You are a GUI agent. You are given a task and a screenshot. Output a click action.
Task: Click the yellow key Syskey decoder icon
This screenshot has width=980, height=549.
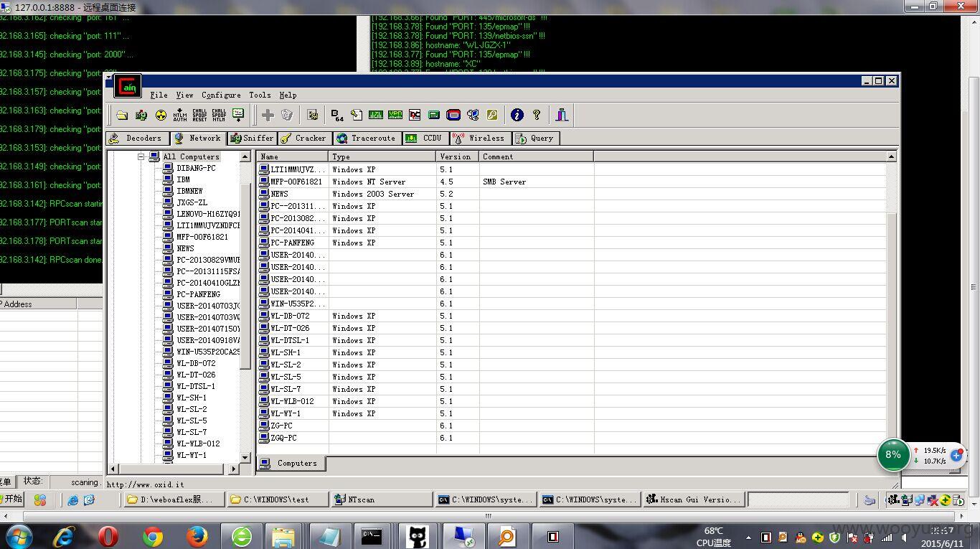point(492,115)
